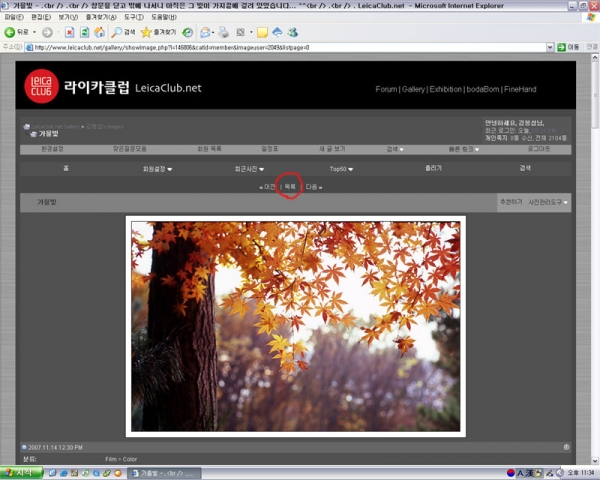600x480 pixels.
Task: Click the IE Home icon
Action: [x=99, y=32]
